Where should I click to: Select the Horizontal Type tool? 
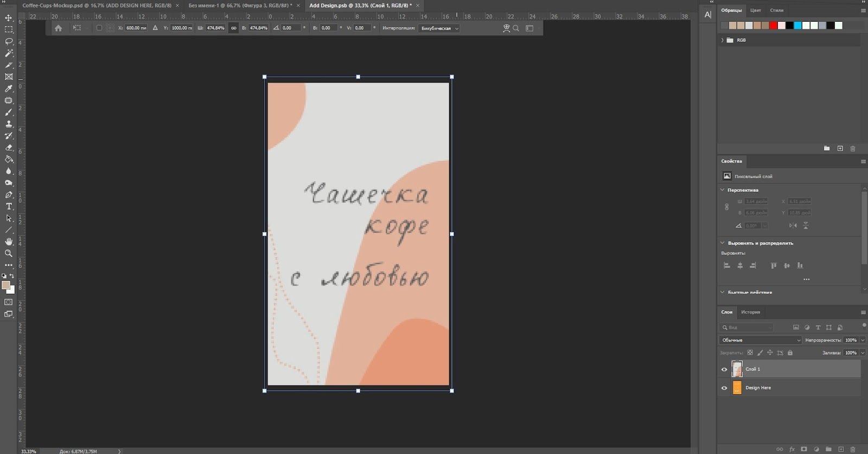point(9,206)
